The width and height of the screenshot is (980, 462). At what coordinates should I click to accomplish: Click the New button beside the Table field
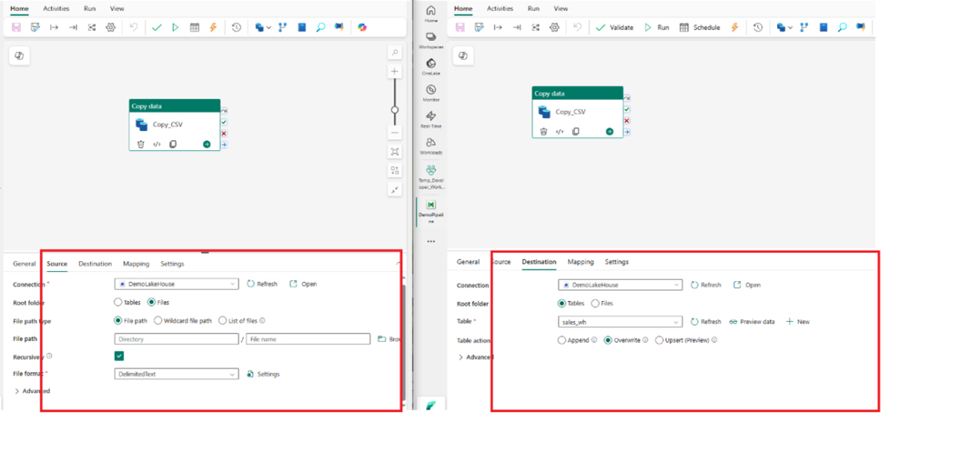click(798, 322)
